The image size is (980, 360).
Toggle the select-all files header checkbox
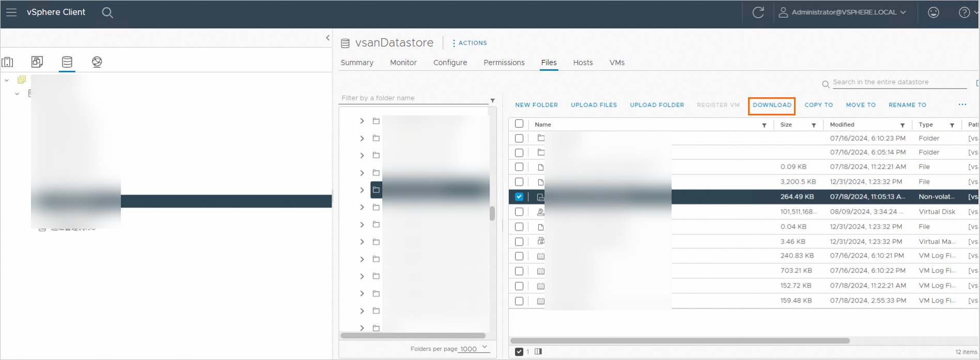tap(519, 124)
